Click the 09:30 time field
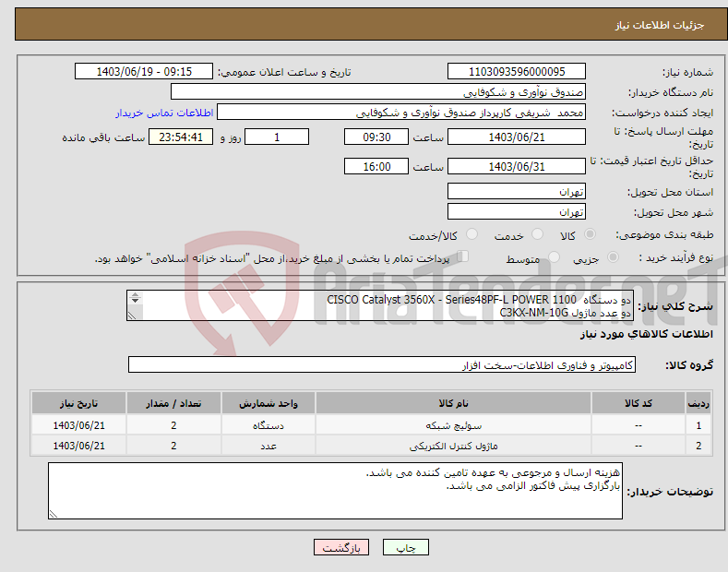 pyautogui.click(x=376, y=137)
